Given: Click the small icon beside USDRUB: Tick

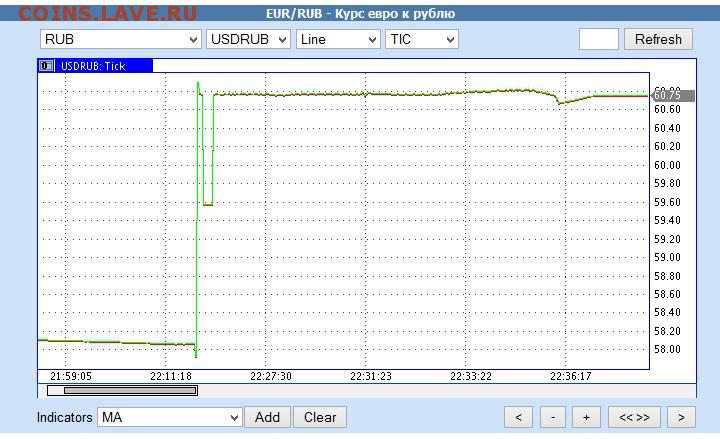Looking at the screenshot, I should [x=46, y=65].
